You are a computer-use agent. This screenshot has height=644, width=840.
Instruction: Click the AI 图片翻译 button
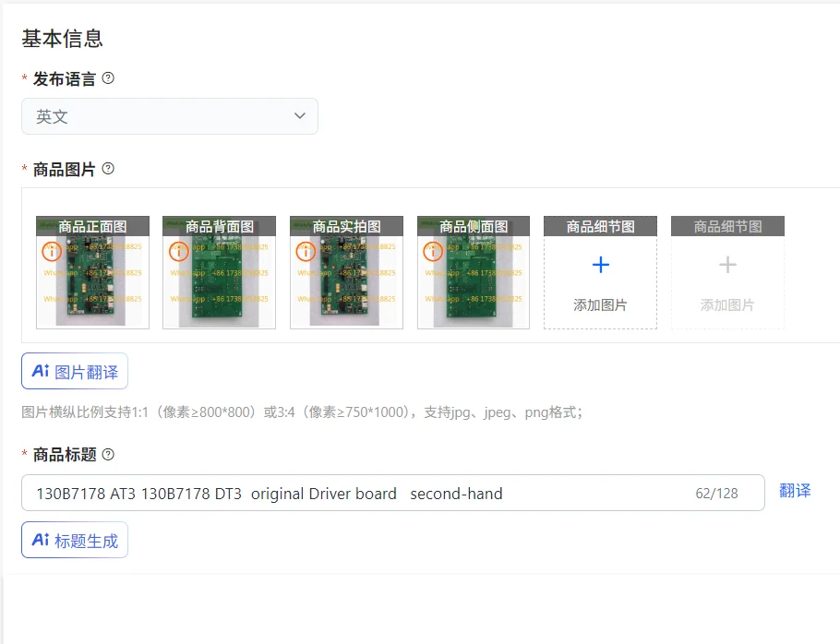tap(75, 371)
